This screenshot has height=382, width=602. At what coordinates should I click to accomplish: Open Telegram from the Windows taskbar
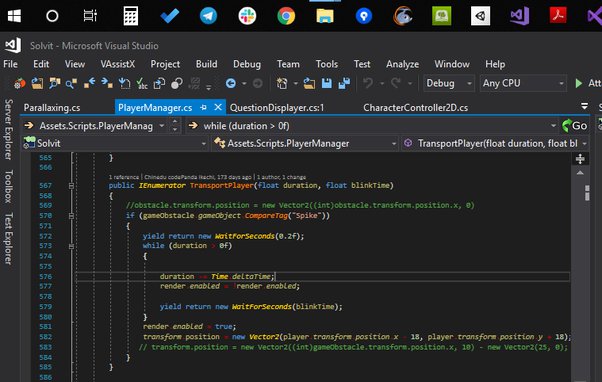point(208,16)
